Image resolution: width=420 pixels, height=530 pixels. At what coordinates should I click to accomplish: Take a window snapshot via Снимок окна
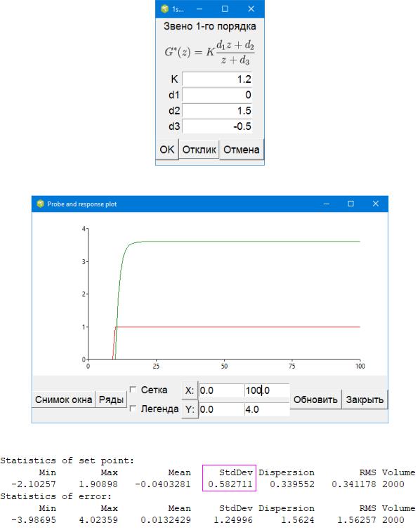(64, 399)
